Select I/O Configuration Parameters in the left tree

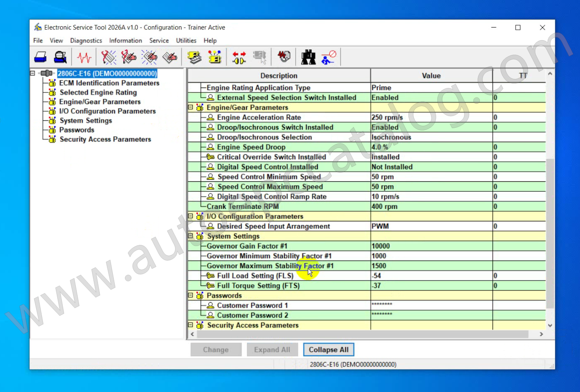(107, 111)
